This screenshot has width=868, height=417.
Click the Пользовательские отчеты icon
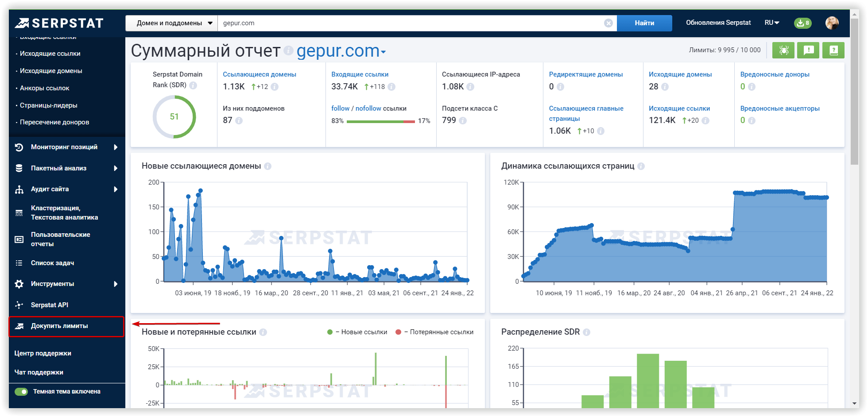[x=19, y=239]
